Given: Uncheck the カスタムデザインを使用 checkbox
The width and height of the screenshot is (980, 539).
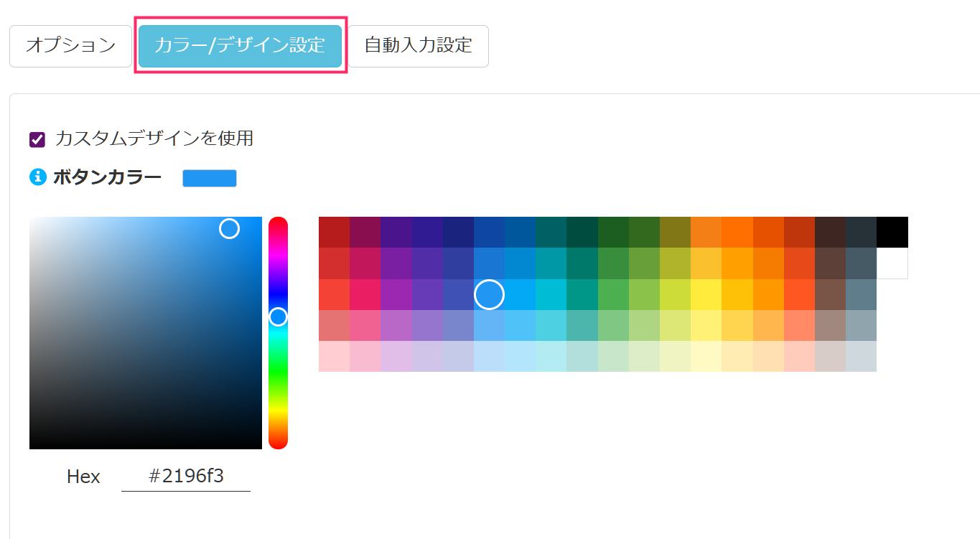Looking at the screenshot, I should point(37,139).
